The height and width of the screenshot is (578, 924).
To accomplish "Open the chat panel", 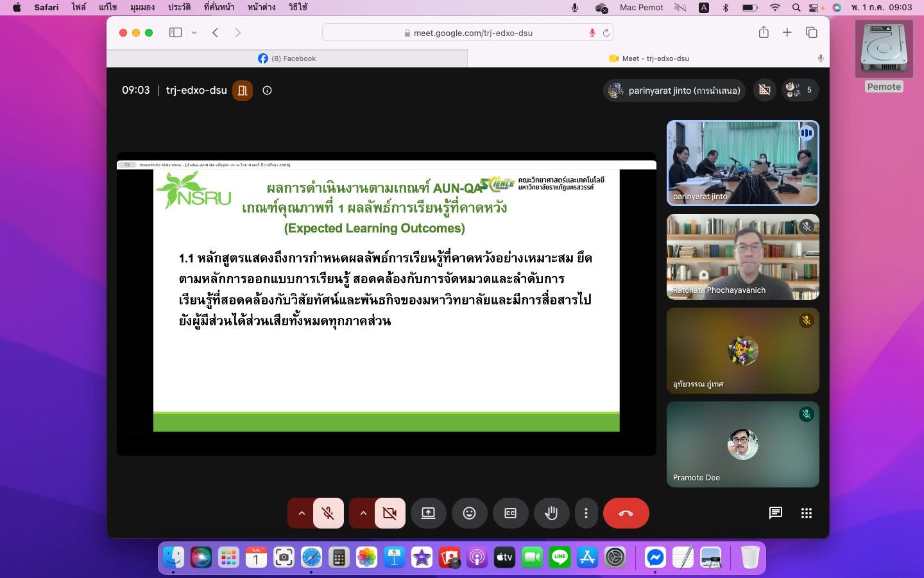I will coord(776,512).
